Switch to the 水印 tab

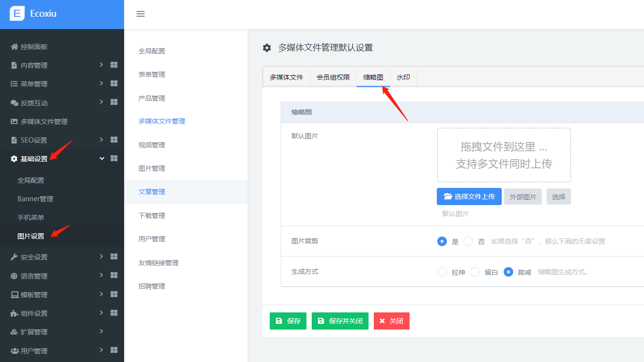[x=403, y=77]
